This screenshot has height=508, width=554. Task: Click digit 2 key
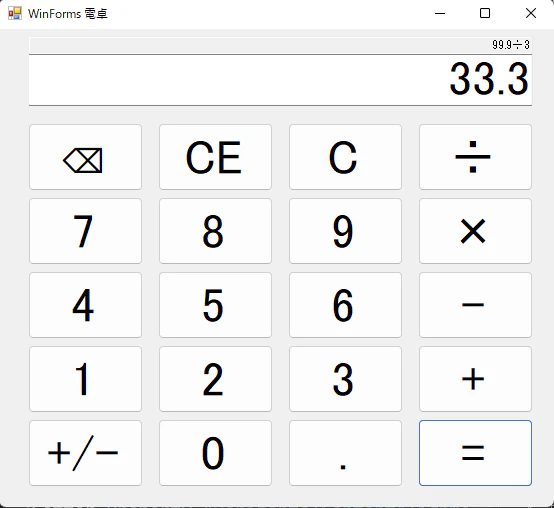tap(215, 379)
